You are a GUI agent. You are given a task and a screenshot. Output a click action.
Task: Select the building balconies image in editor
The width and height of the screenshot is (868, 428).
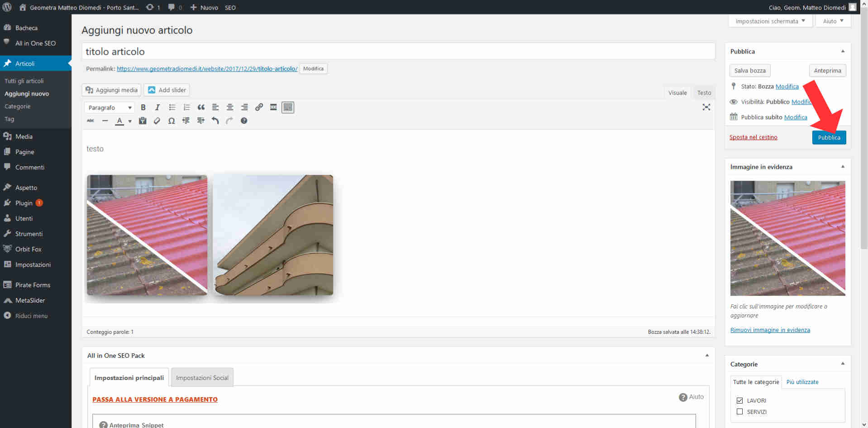click(x=273, y=235)
